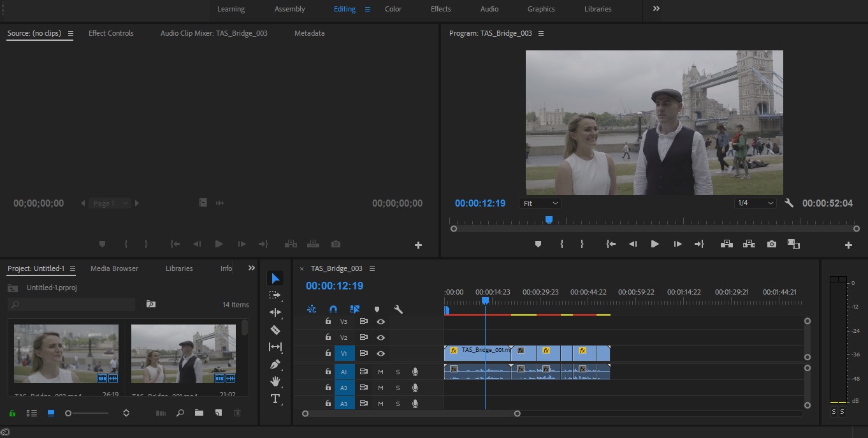Switch to the Effects workspace
This screenshot has height=438, width=868.
pos(441,9)
